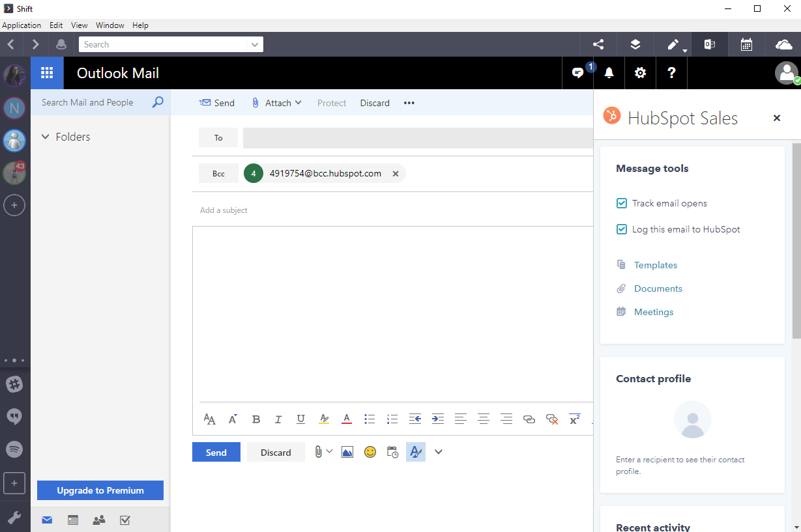
Task: Insert a bulleted list
Action: [370, 419]
